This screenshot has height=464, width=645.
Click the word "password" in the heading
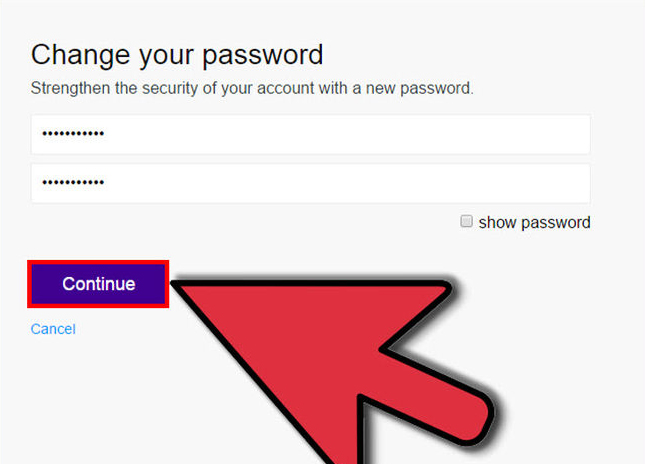[267, 54]
